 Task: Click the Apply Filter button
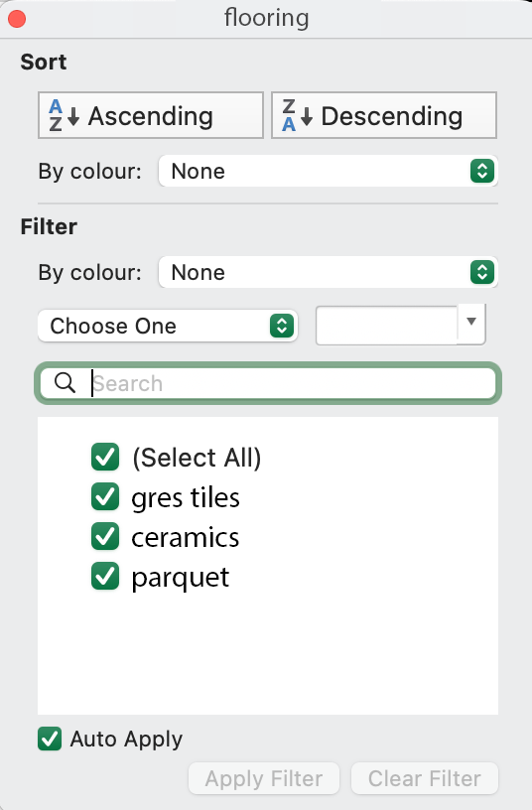point(264,778)
